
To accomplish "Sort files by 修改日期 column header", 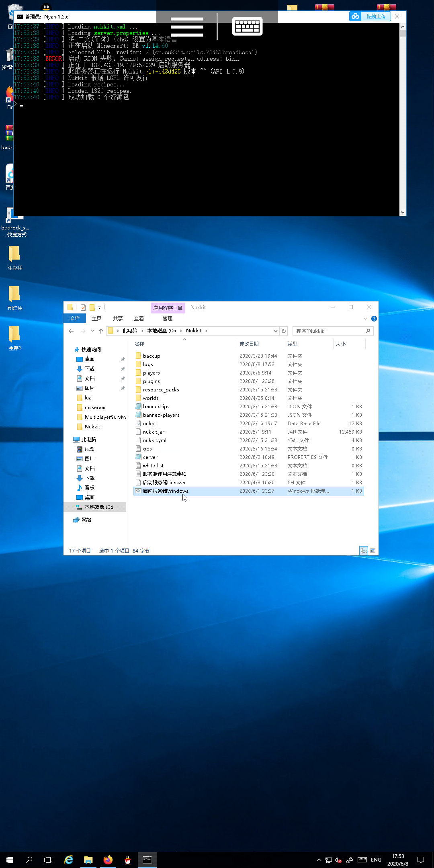I will point(261,344).
